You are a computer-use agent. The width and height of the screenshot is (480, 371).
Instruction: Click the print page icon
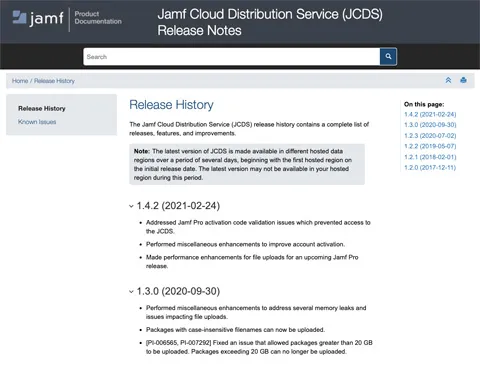pyautogui.click(x=463, y=80)
